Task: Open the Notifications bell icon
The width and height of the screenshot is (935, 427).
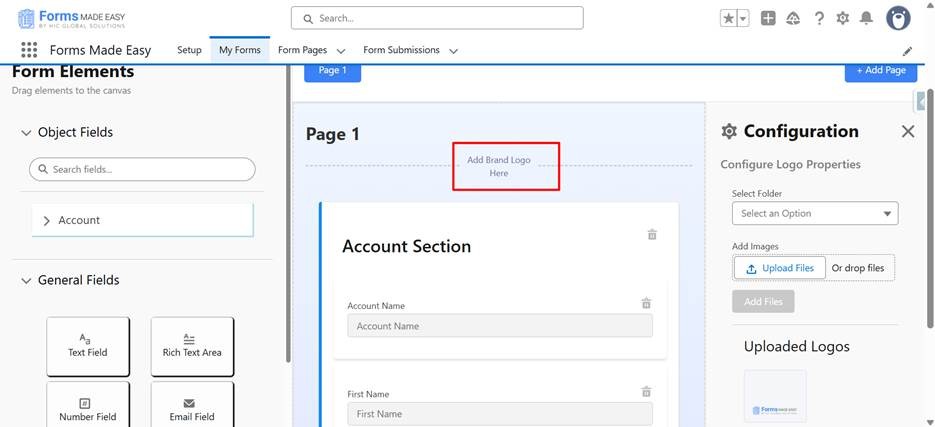Action: tap(866, 18)
